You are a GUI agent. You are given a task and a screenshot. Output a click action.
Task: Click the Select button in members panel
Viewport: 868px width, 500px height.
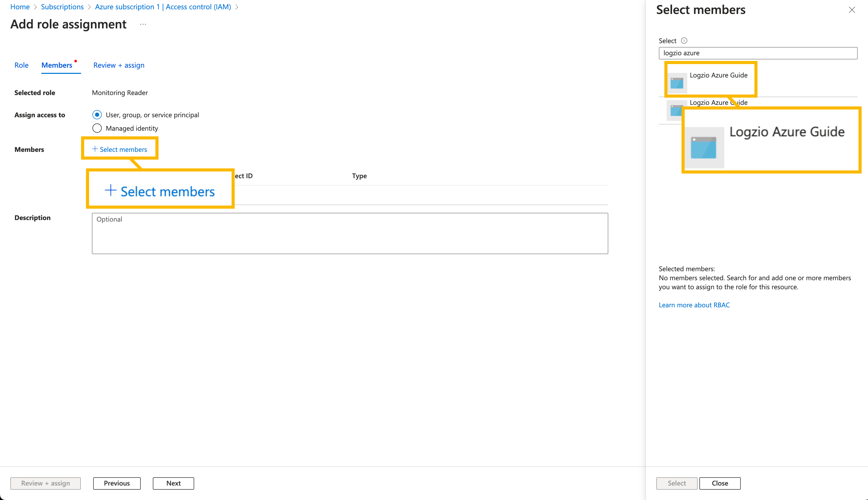click(676, 483)
